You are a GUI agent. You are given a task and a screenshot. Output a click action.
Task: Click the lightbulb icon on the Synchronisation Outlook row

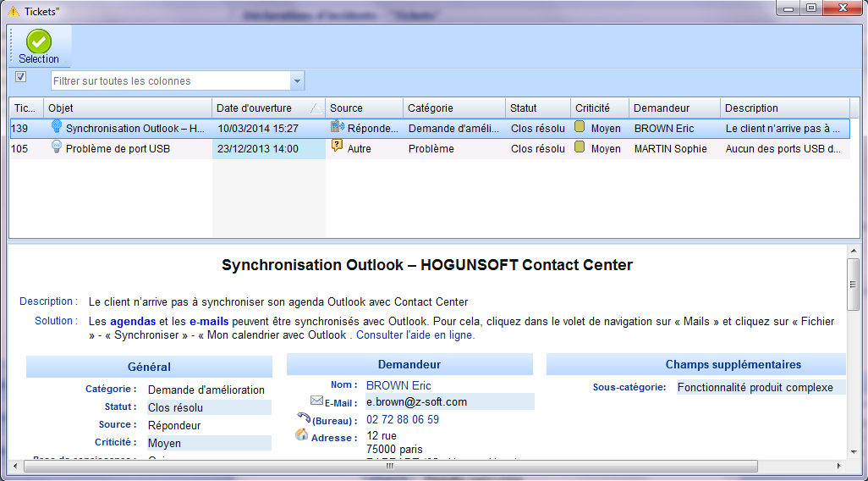56,126
